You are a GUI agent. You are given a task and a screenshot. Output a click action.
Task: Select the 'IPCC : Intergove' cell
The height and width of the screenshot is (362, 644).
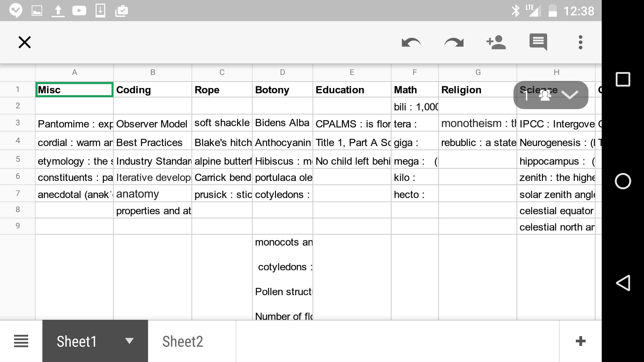click(x=556, y=123)
